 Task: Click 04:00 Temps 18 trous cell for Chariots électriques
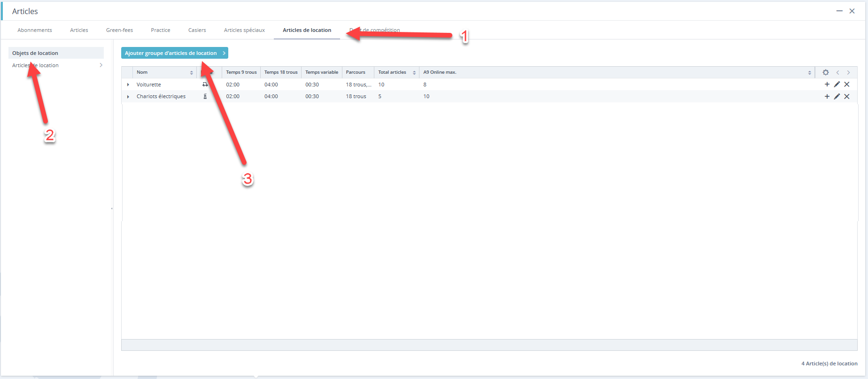(x=271, y=96)
